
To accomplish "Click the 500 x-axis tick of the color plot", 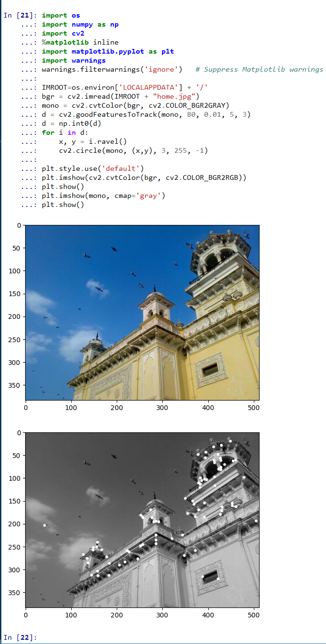I will tap(254, 407).
